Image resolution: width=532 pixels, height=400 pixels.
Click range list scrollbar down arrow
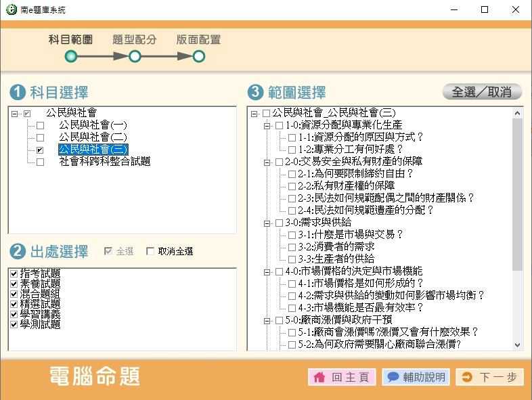click(x=517, y=345)
